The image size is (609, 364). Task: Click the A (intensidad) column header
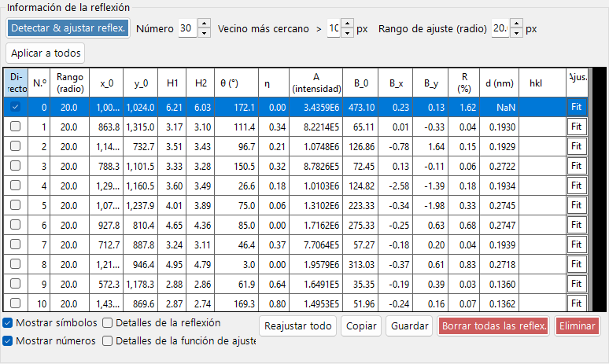point(316,83)
